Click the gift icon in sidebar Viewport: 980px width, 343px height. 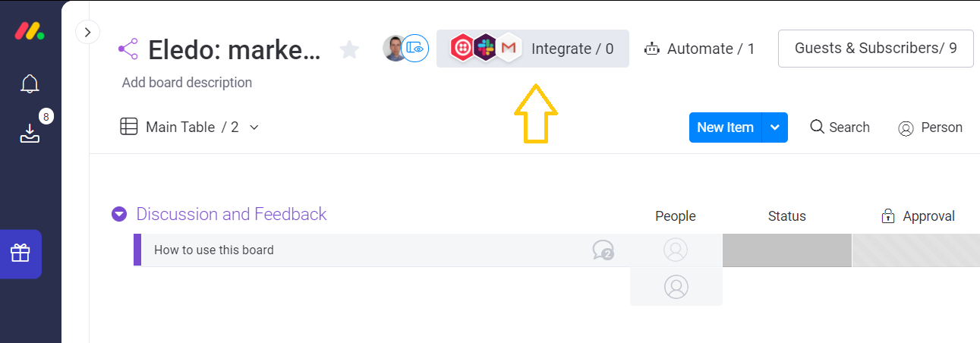(x=20, y=253)
